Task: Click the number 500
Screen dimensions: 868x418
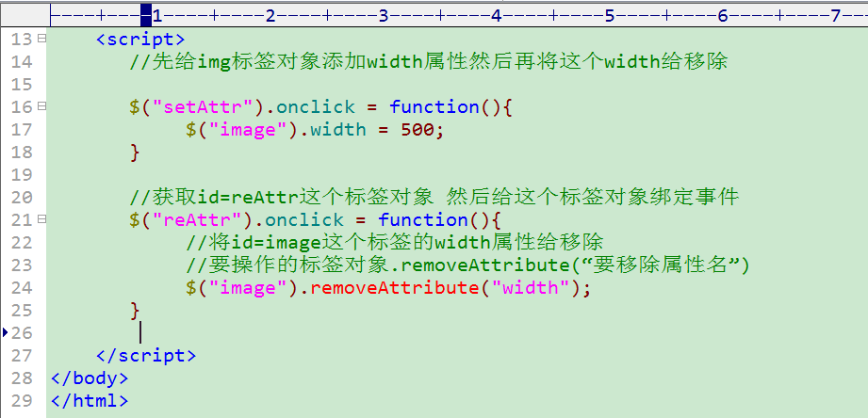Action: pos(418,130)
